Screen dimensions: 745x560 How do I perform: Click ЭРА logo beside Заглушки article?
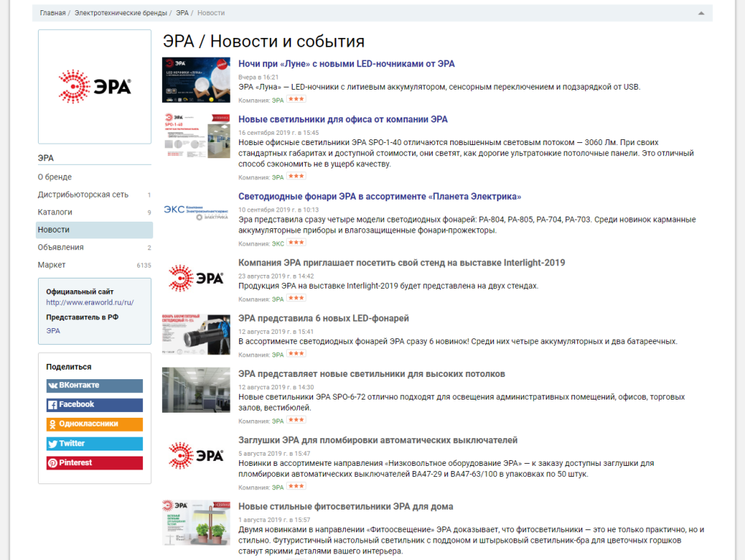[x=196, y=456]
